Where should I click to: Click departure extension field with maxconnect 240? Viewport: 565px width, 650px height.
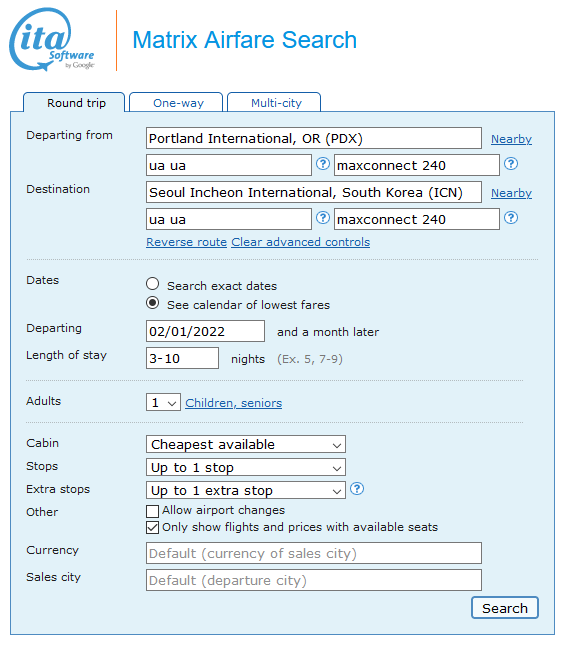tap(417, 165)
